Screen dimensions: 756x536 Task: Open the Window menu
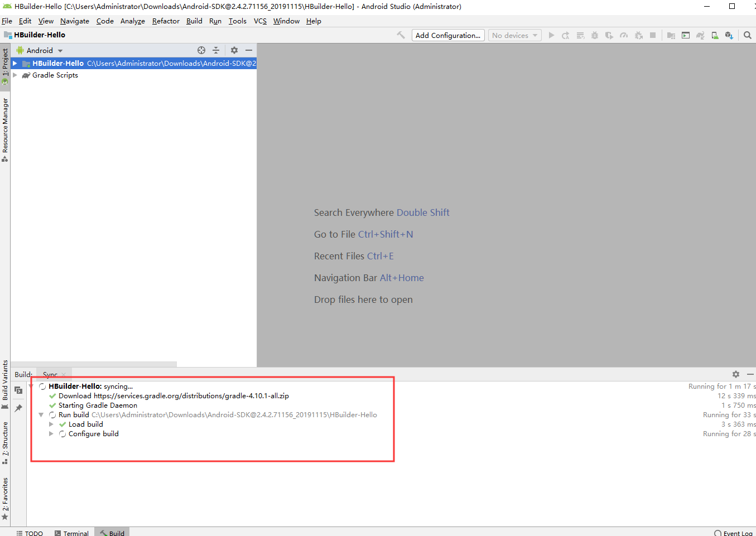[x=286, y=21]
